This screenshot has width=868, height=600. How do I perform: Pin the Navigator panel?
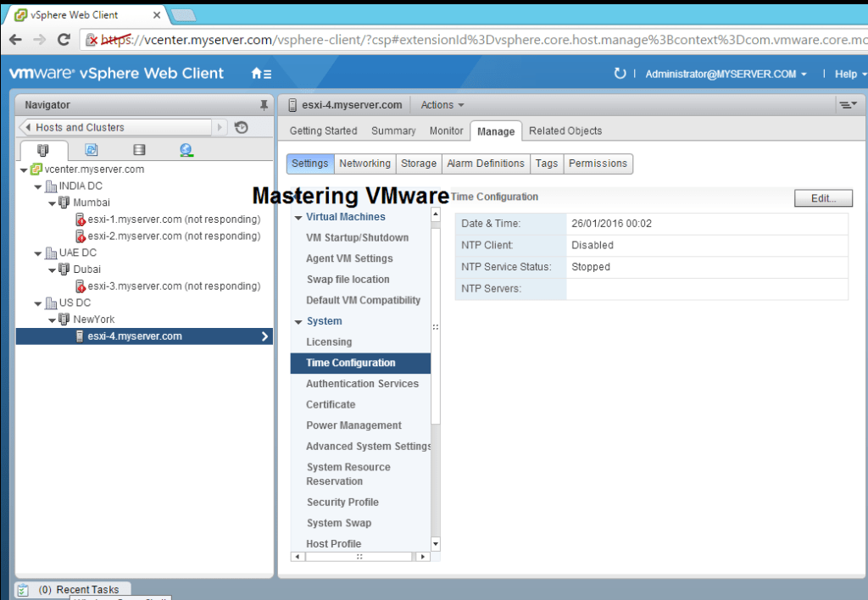tap(264, 104)
